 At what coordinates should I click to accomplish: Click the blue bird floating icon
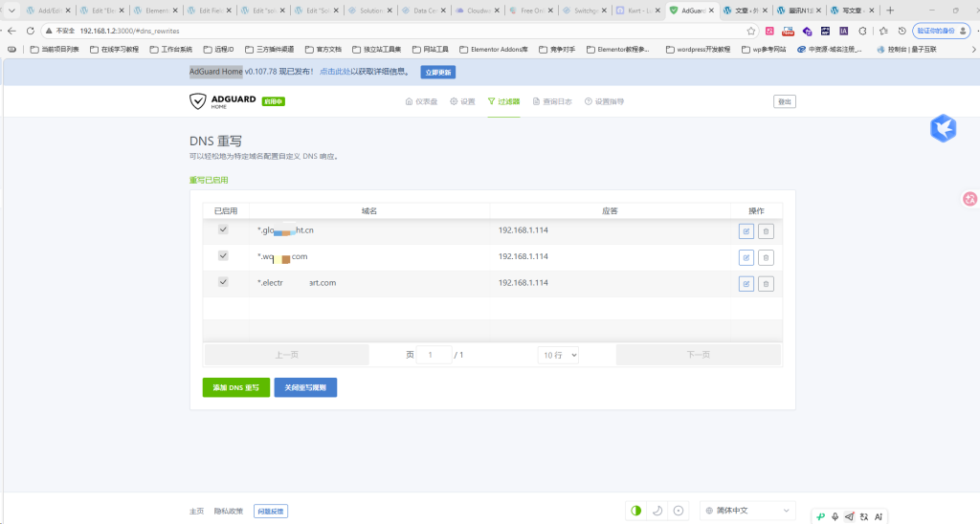pos(943,128)
